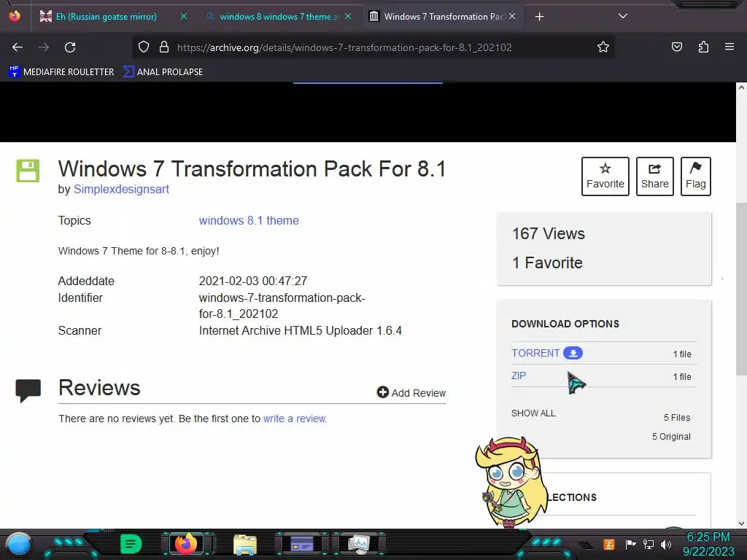Reload the page with the refresh icon
Viewport: 747px width, 560px height.
(70, 47)
